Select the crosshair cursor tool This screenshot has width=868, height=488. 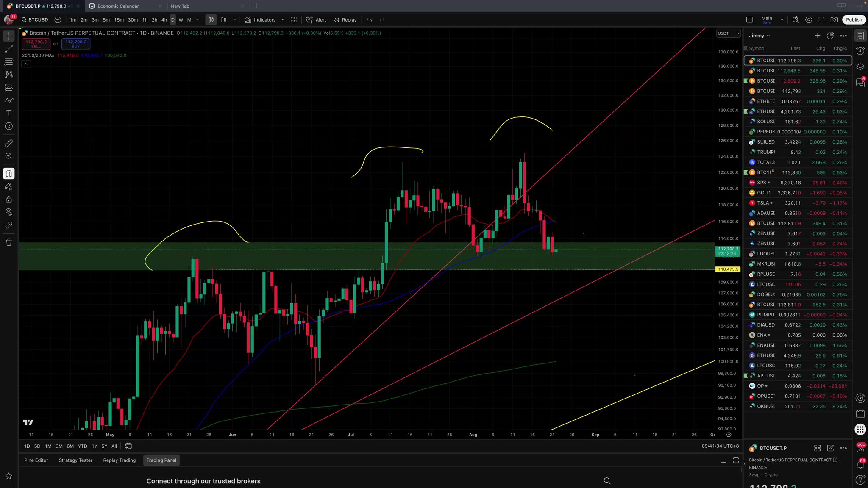click(9, 36)
